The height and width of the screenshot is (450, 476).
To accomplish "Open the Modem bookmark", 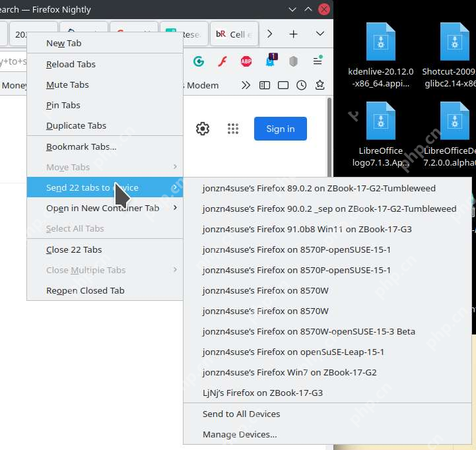I will pyautogui.click(x=203, y=86).
